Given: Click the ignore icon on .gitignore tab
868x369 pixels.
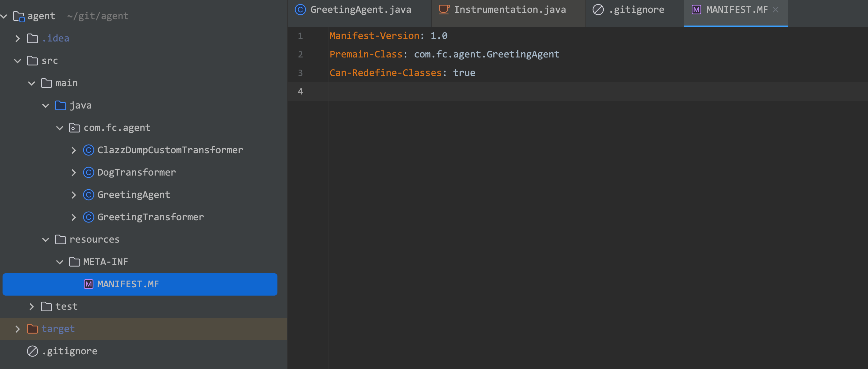Looking at the screenshot, I should (x=598, y=10).
